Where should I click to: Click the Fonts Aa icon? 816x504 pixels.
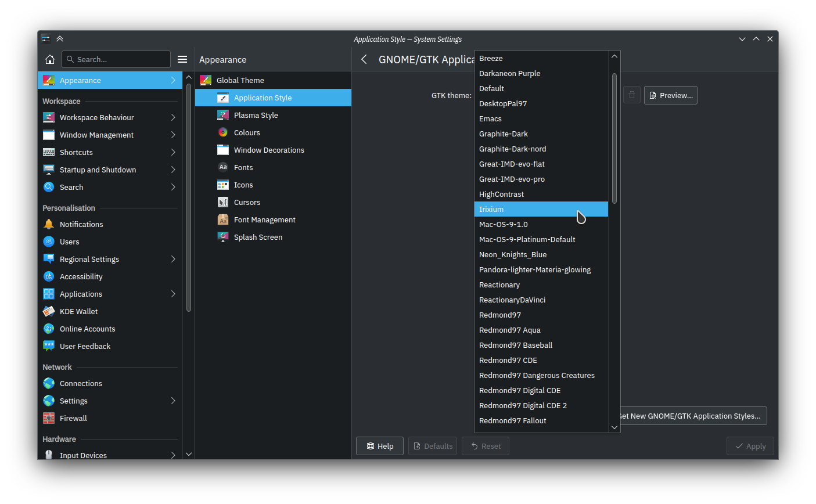[223, 167]
